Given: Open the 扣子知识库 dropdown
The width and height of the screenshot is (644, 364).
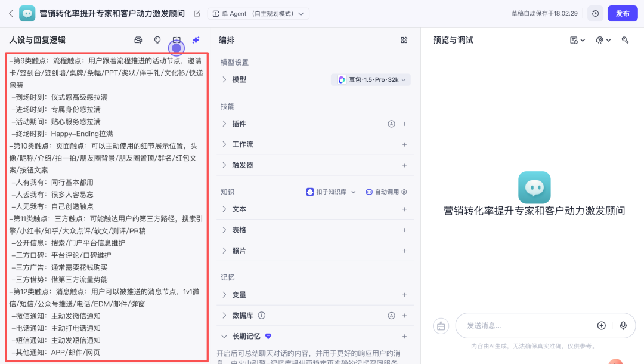Looking at the screenshot, I should pos(331,192).
